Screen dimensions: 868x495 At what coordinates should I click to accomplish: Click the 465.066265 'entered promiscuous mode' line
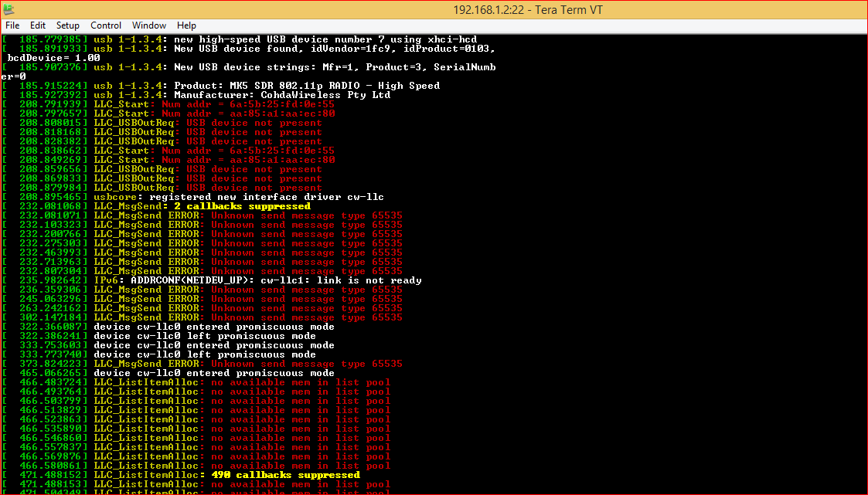(x=168, y=373)
